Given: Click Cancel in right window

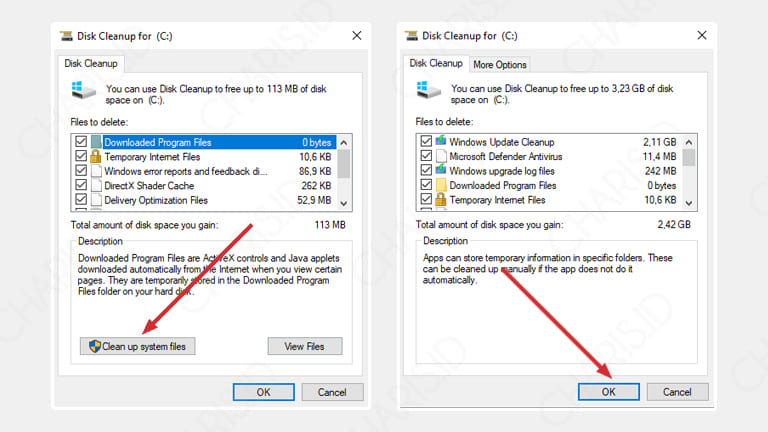Looking at the screenshot, I should [x=677, y=391].
